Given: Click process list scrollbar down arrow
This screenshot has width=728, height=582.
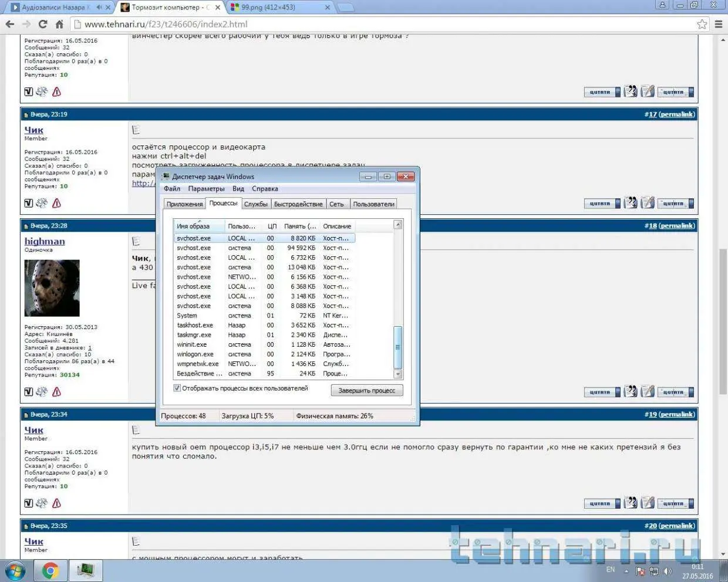Looking at the screenshot, I should coord(398,374).
